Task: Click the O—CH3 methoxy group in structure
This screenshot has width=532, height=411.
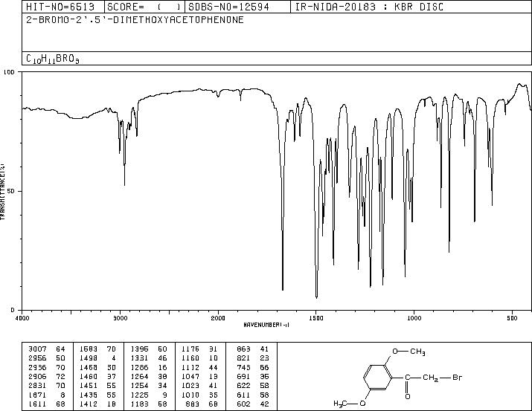Action: click(x=408, y=352)
